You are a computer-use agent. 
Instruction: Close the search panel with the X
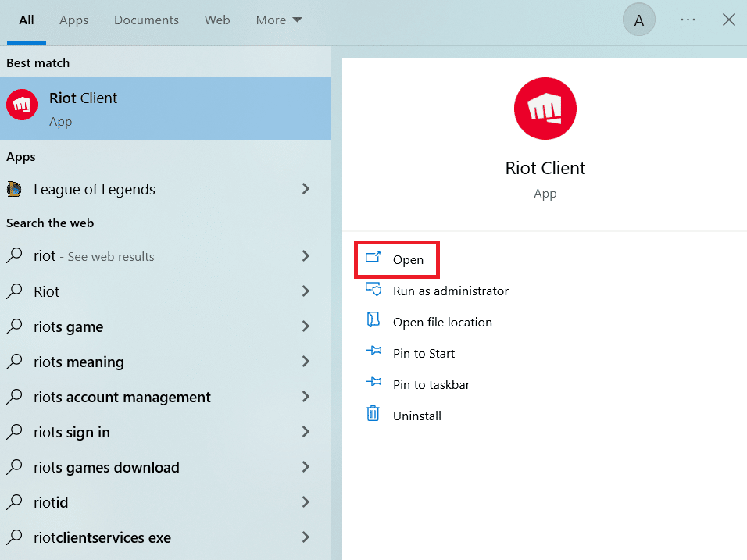point(728,20)
